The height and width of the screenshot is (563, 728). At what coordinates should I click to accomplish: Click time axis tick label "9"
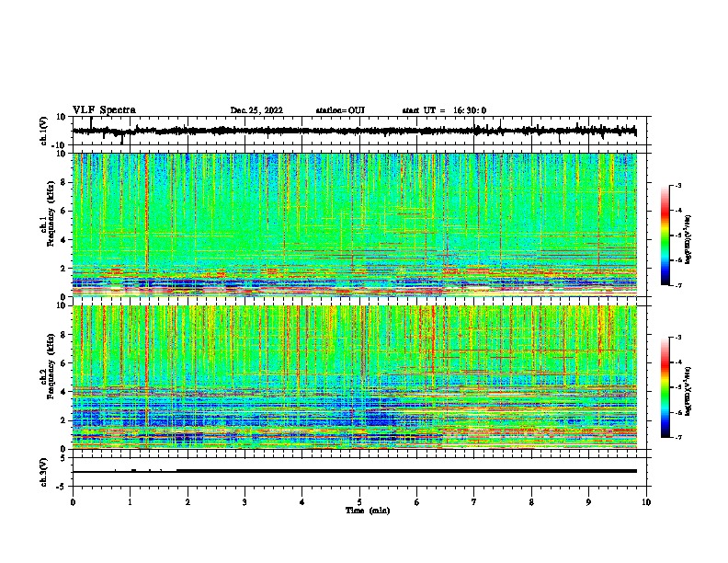pyautogui.click(x=588, y=502)
